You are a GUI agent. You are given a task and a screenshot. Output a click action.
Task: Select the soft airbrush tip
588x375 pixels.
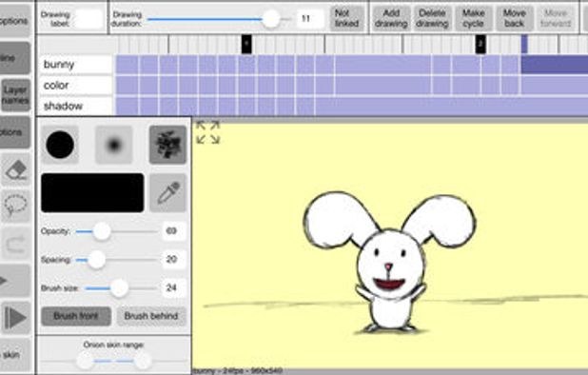click(x=114, y=145)
